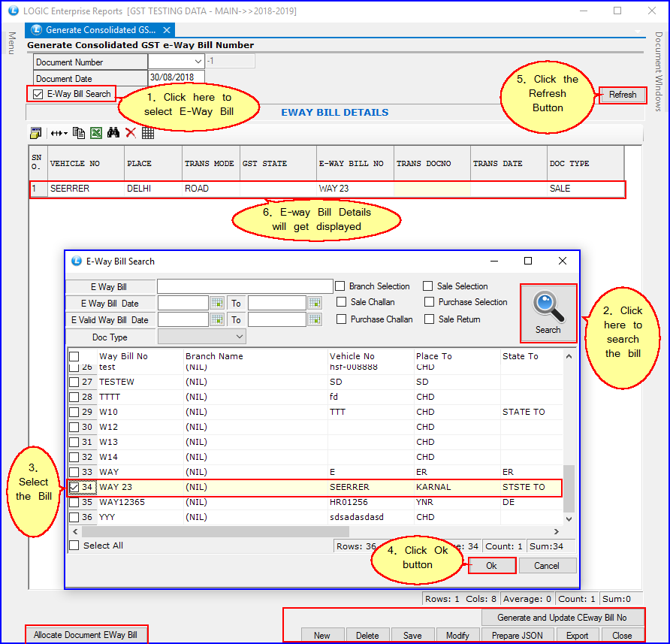Click the save/print icon at toolbar start
This screenshot has width=670, height=644.
tap(35, 133)
